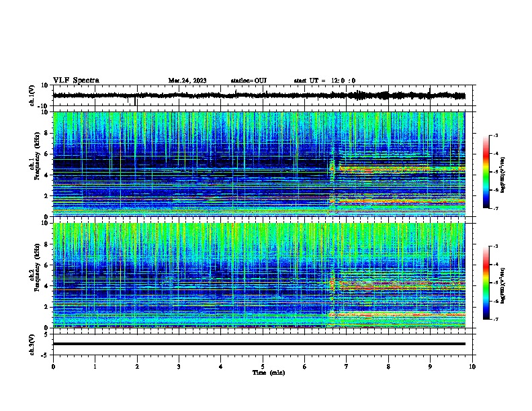Click the ch.1 voltage waveform trace panel

click(263, 95)
